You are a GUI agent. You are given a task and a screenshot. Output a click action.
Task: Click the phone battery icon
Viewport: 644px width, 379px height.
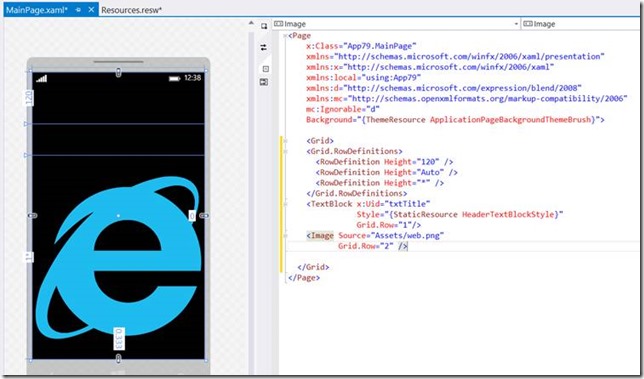[175, 78]
